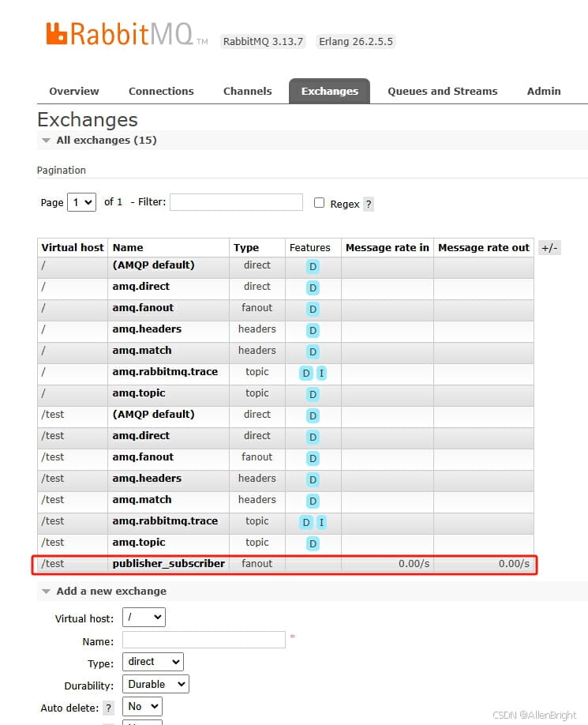Open the Virtual host dropdown
The image size is (588, 725).
click(x=144, y=618)
